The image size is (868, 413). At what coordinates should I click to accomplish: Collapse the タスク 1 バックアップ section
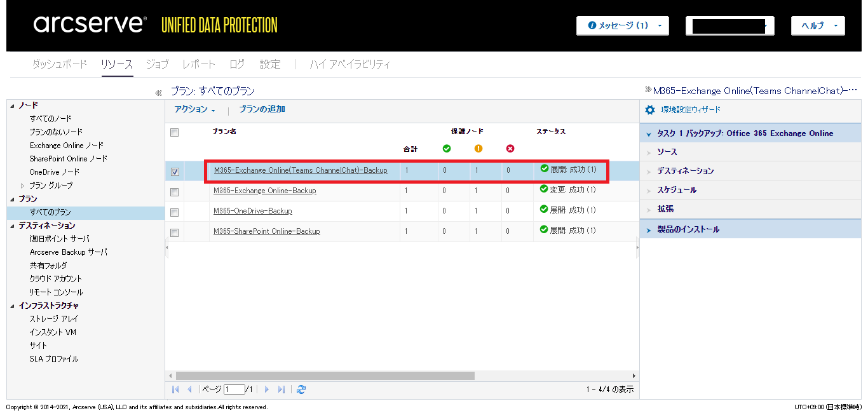[649, 134]
